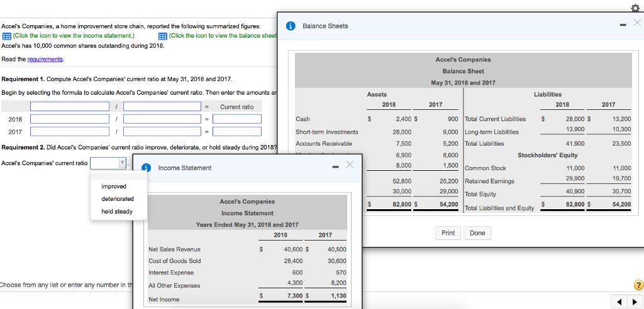The image size is (644, 309).
Task: Click the 25,200 assets subtotal value
Action: 449,181
